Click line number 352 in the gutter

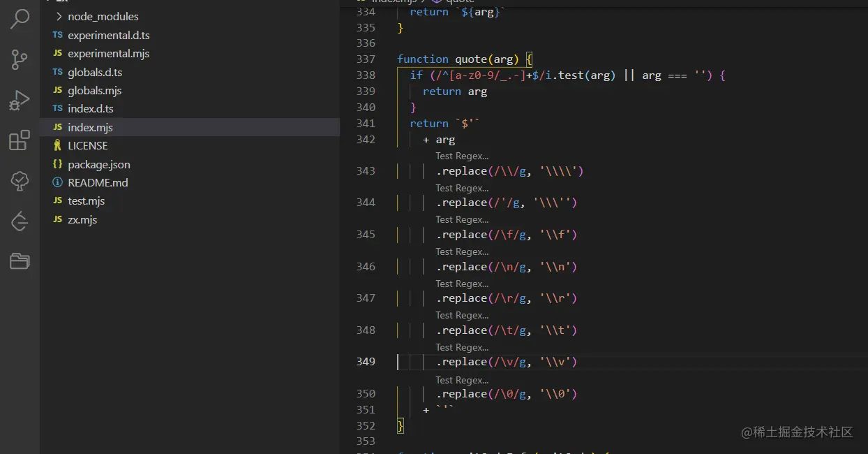[366, 425]
